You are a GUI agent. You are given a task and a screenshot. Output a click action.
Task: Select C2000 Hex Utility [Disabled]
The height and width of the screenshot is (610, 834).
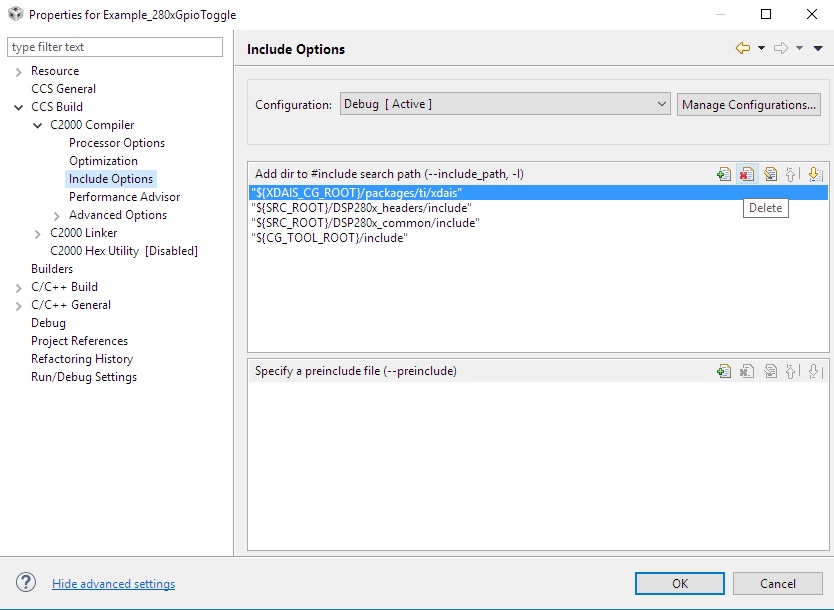pos(124,251)
